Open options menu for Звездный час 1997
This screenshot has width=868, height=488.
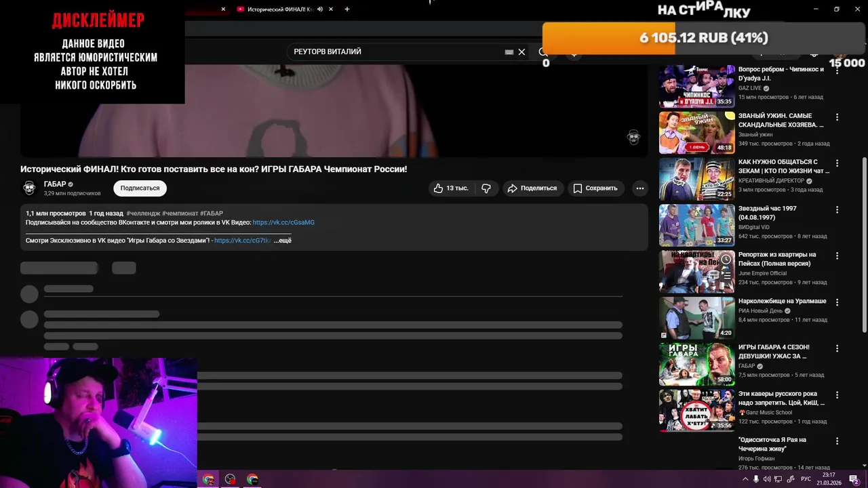click(x=837, y=209)
